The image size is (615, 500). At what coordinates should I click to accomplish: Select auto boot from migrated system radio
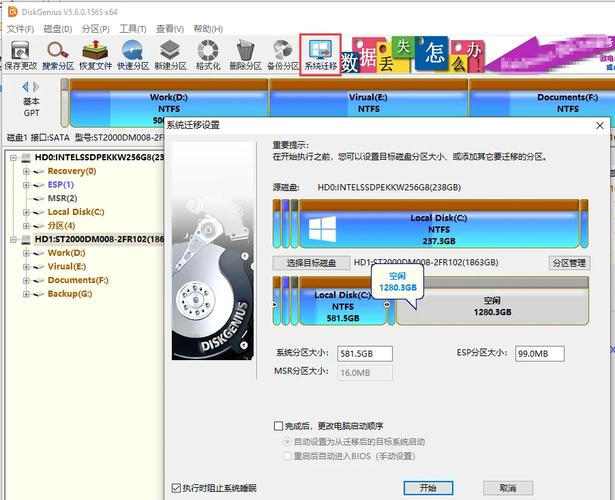click(x=287, y=442)
